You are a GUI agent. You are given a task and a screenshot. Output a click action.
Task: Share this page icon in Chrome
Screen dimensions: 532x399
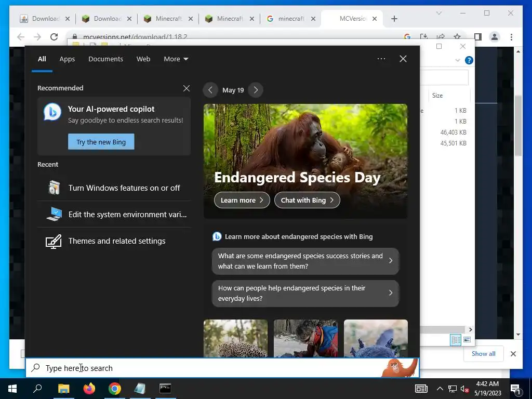pos(441,37)
